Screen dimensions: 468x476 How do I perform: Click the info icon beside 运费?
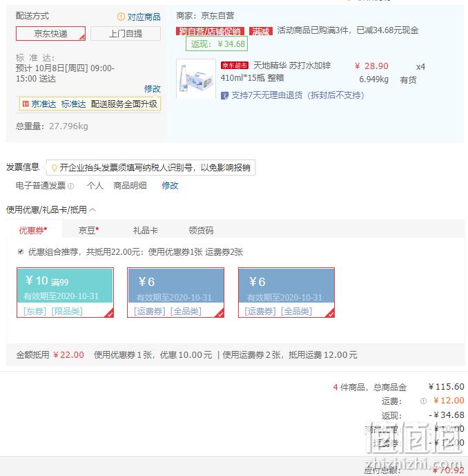(x=423, y=401)
